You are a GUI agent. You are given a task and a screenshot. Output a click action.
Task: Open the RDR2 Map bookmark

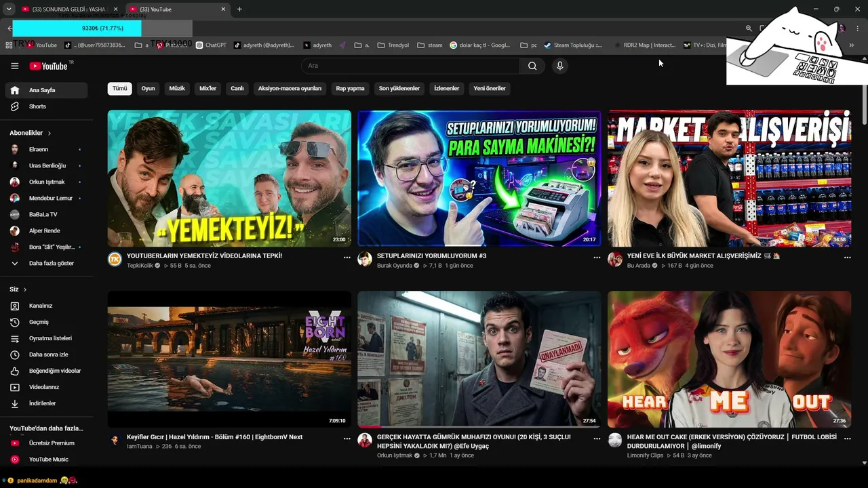[x=644, y=45]
